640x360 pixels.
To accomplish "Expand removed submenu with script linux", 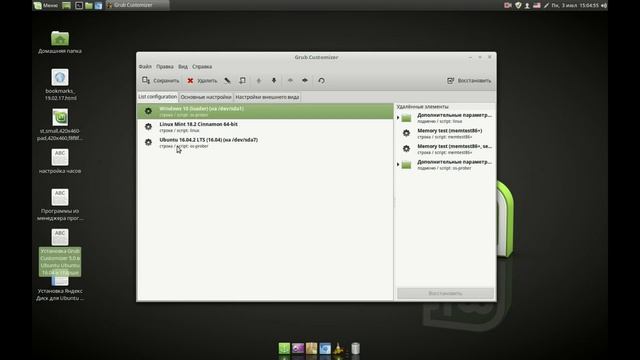I will tap(398, 118).
